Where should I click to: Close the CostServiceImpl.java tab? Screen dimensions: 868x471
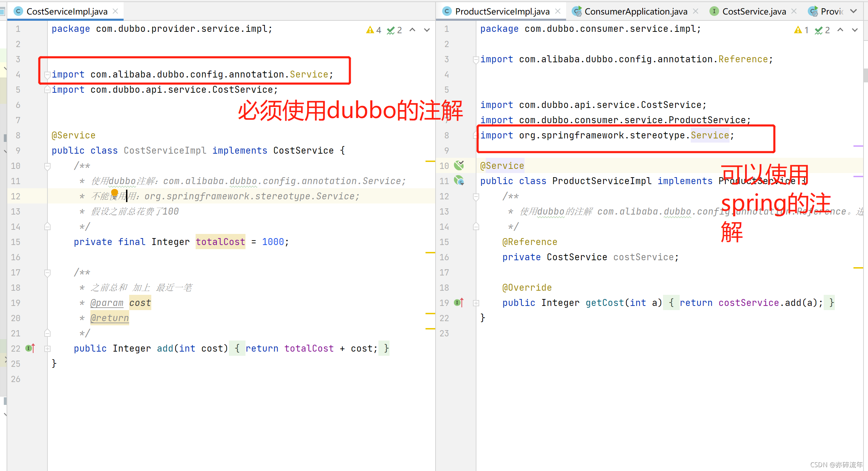point(116,11)
